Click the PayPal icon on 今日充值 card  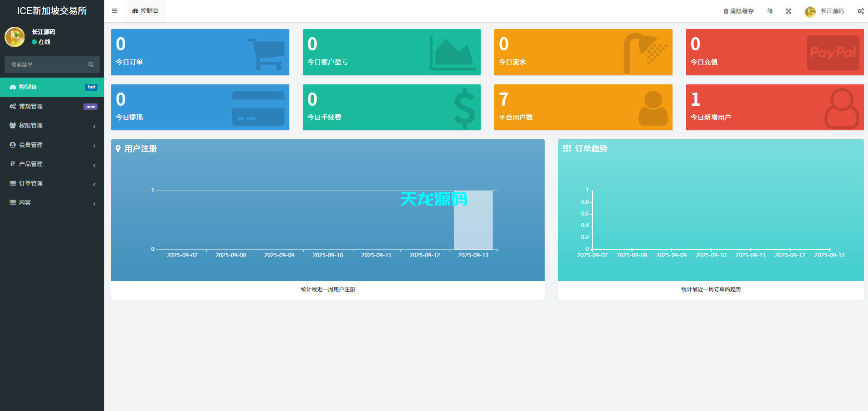coord(833,53)
